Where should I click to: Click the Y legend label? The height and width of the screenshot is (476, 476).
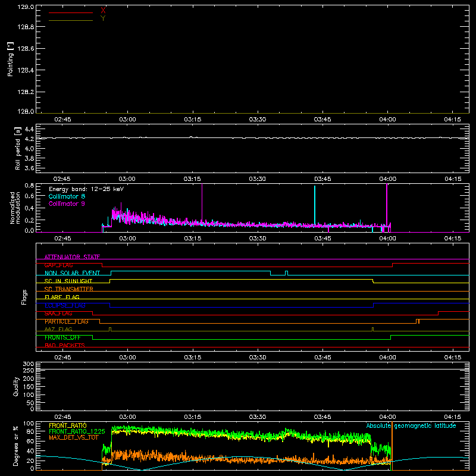click(x=103, y=18)
